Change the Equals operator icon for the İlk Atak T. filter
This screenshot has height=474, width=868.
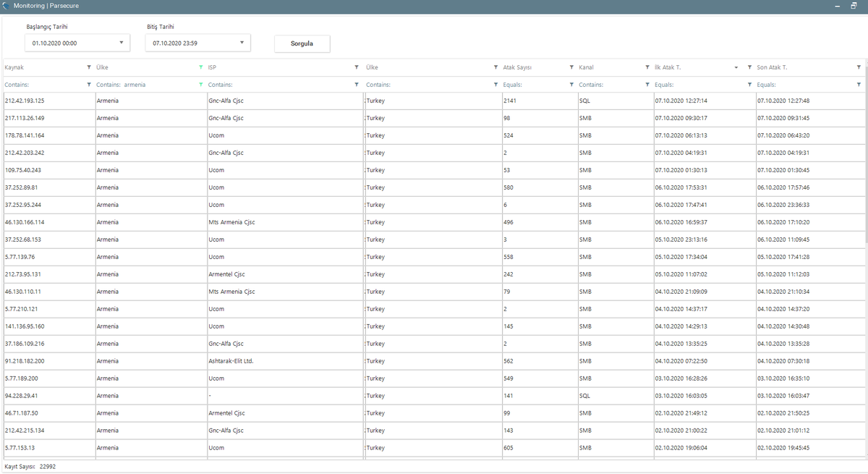(749, 85)
